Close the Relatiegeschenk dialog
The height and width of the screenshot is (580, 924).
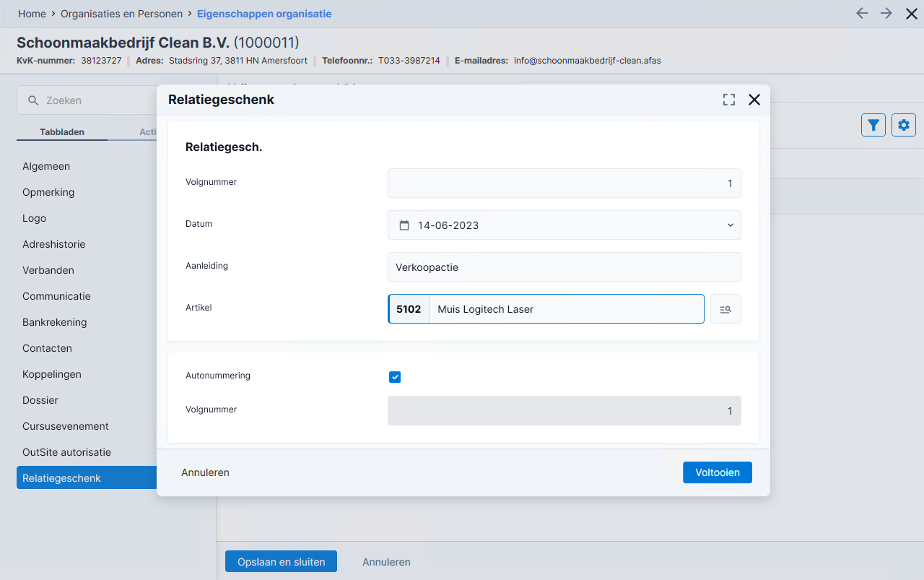(754, 100)
